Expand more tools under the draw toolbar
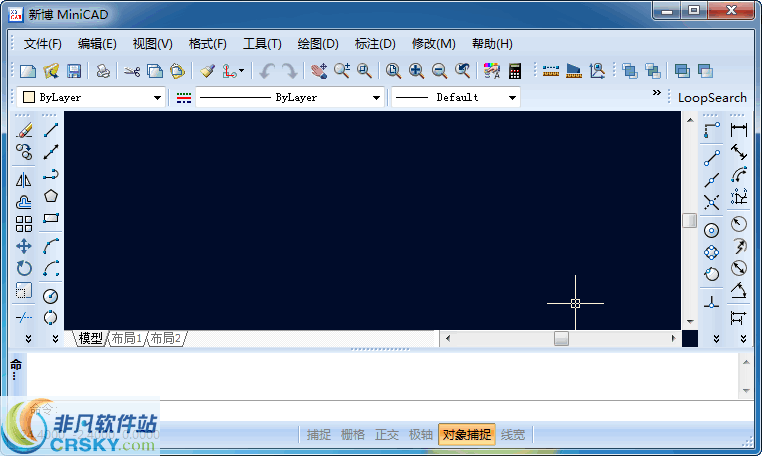 (x=55, y=338)
